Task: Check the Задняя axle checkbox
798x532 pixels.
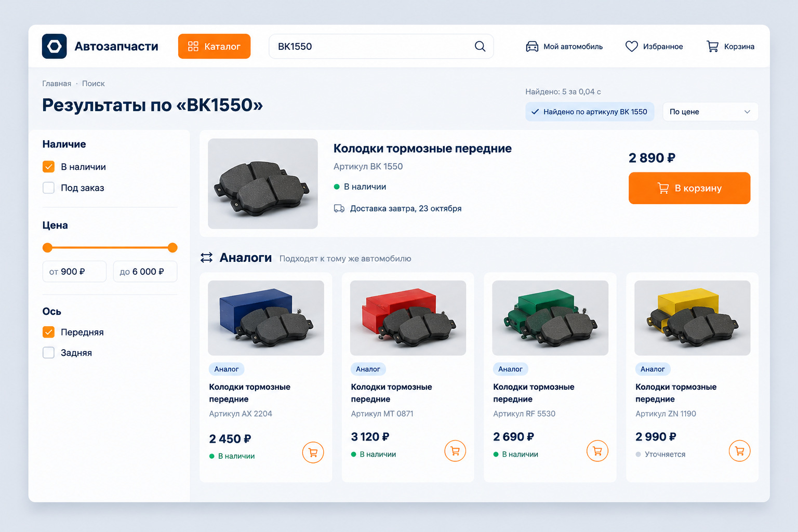Action: tap(48, 353)
